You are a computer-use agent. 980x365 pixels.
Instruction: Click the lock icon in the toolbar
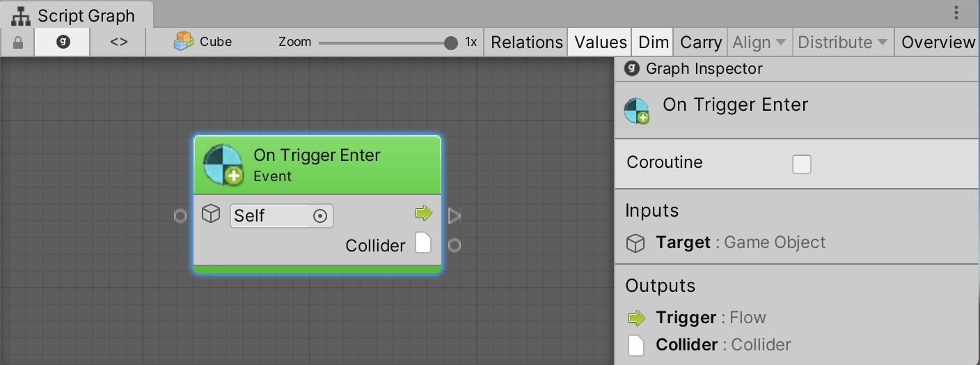18,42
